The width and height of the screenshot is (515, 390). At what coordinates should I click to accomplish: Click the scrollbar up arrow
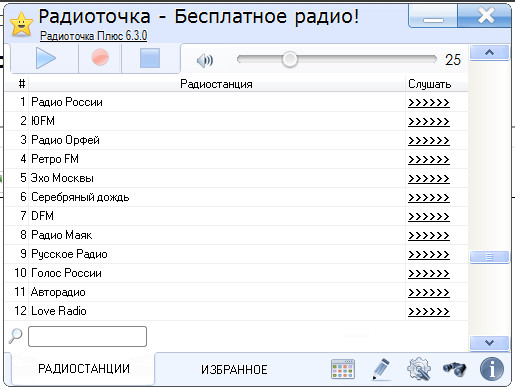point(489,52)
